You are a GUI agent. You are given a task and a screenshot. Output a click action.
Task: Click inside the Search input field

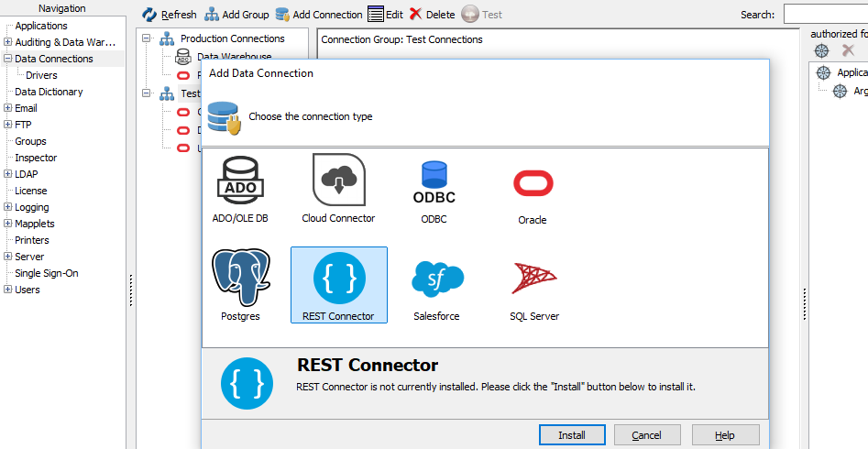point(825,15)
